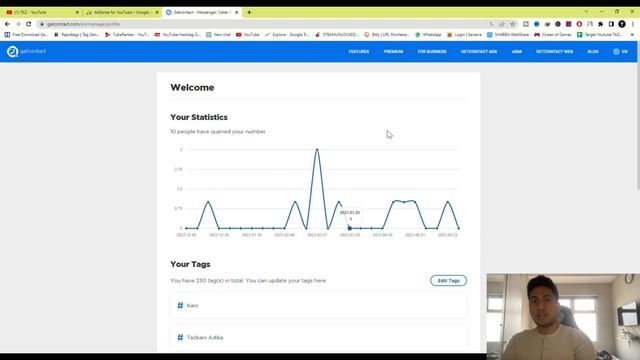
Task: Go back with the browser back arrow
Action: tap(7, 24)
